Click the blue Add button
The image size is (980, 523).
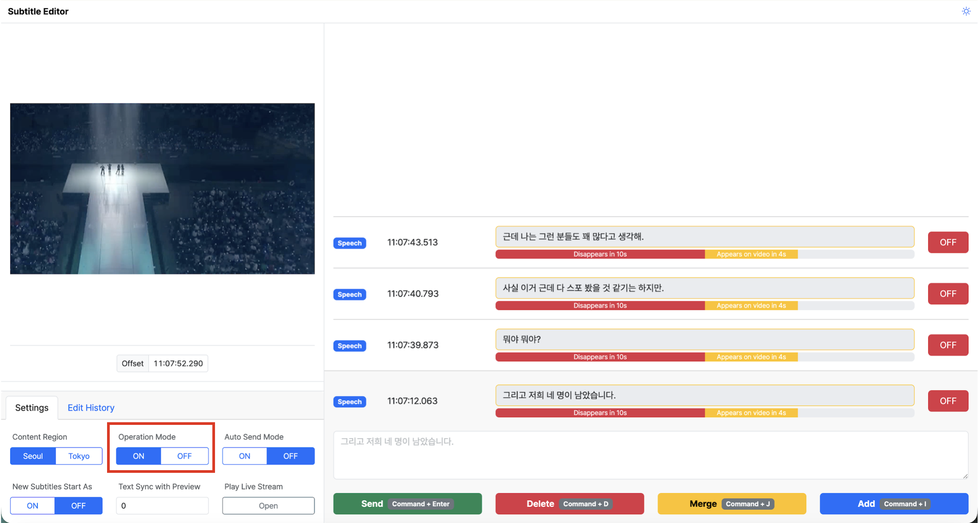tap(894, 504)
